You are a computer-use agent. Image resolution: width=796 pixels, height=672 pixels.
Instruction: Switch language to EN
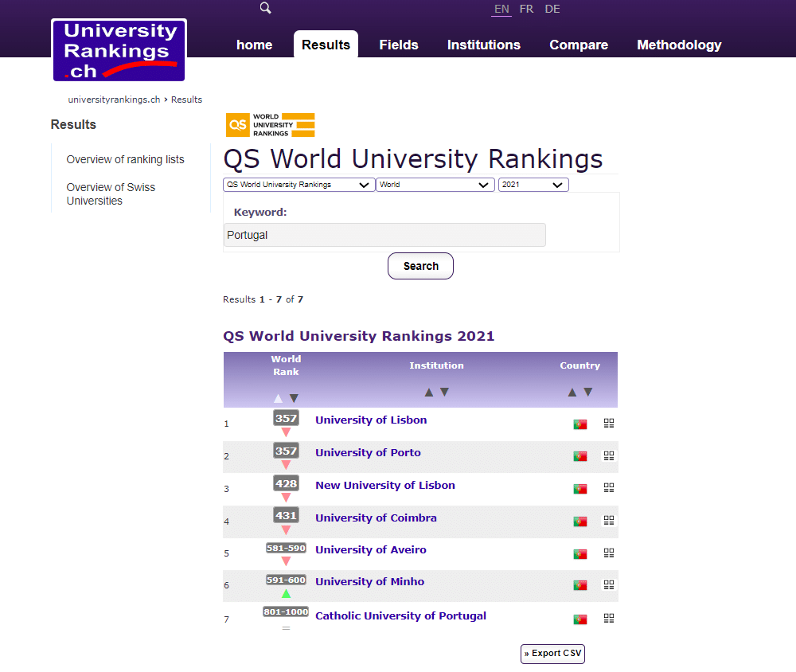click(501, 9)
